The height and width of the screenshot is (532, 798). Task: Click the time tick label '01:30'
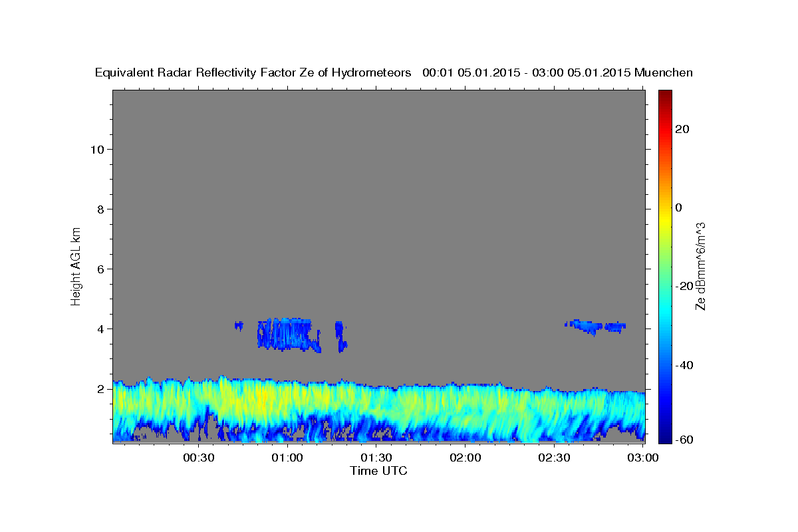tap(376, 458)
